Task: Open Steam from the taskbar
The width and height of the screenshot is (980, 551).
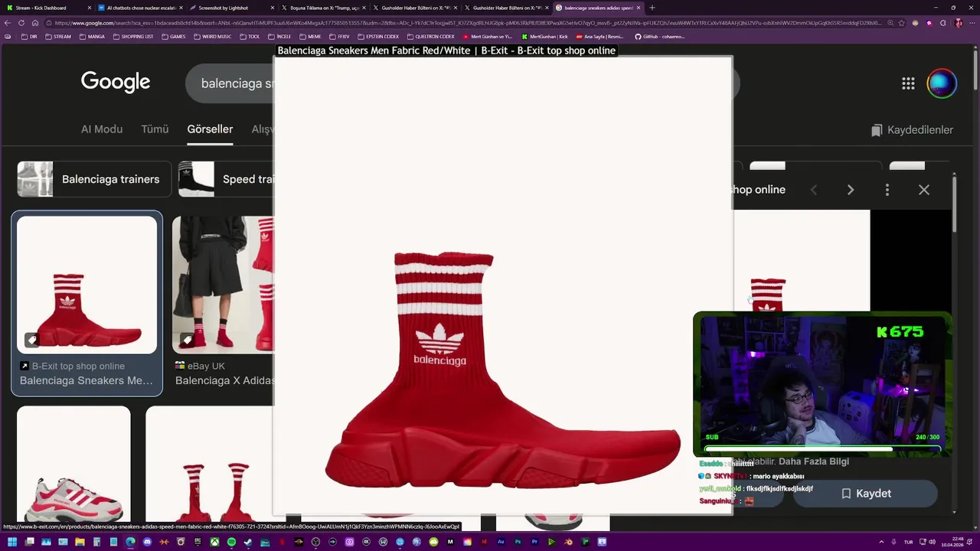Action: coord(248,542)
